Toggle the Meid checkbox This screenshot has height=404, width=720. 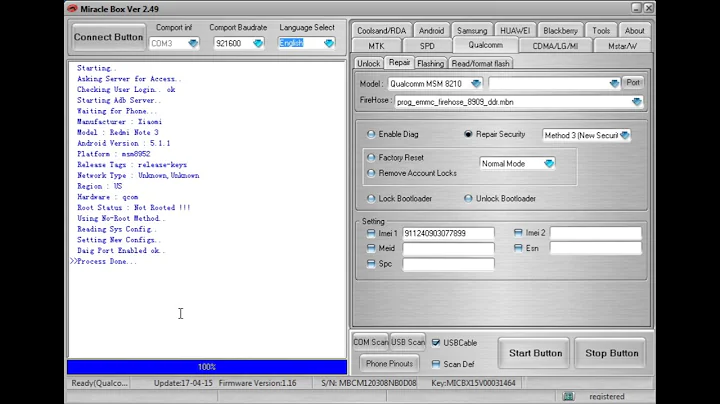tap(371, 248)
